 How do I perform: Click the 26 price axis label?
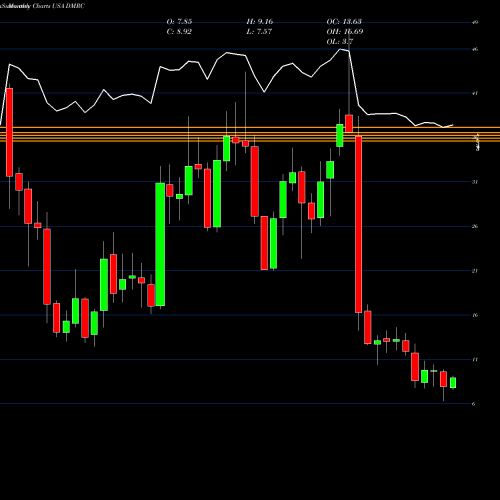click(475, 226)
